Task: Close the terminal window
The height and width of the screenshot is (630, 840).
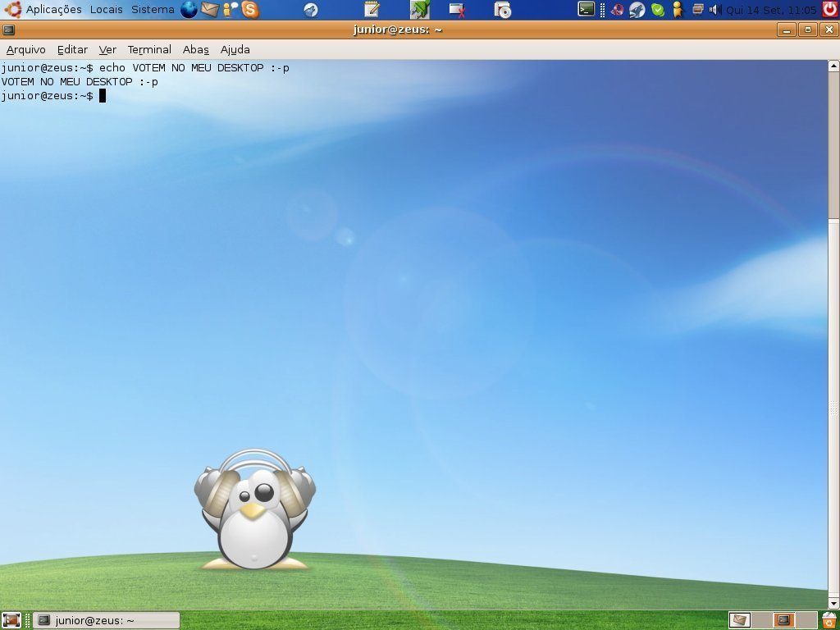Action: click(829, 30)
